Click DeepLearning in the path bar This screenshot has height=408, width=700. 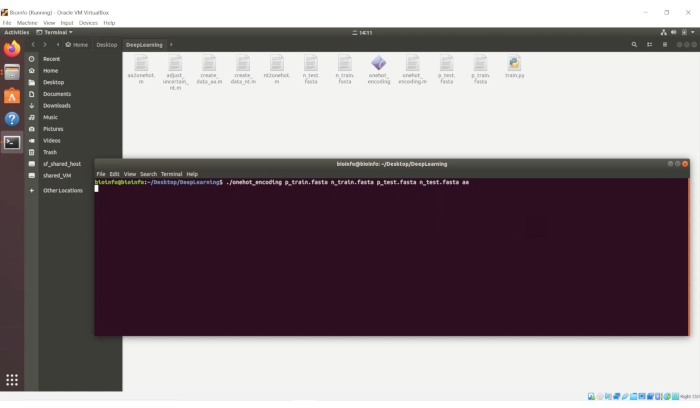[x=144, y=45]
